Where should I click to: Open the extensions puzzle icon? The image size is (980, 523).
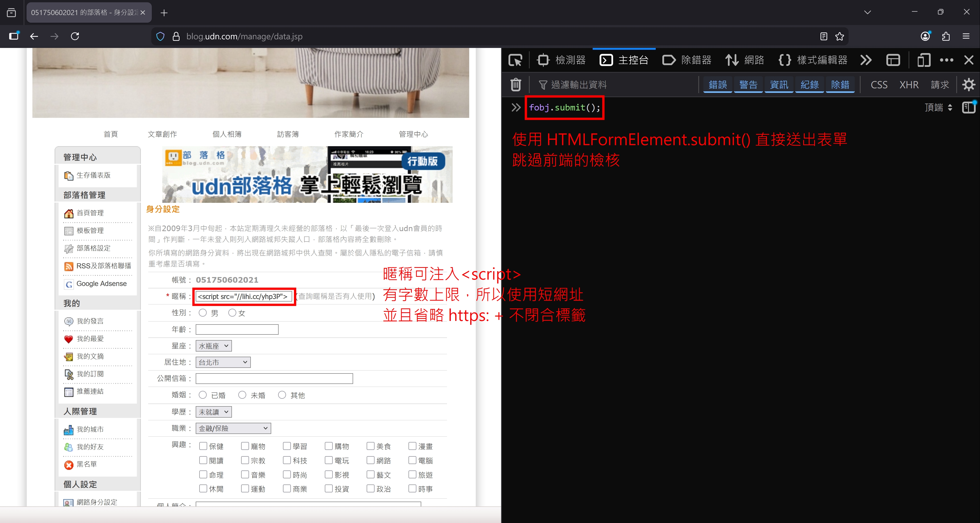946,36
